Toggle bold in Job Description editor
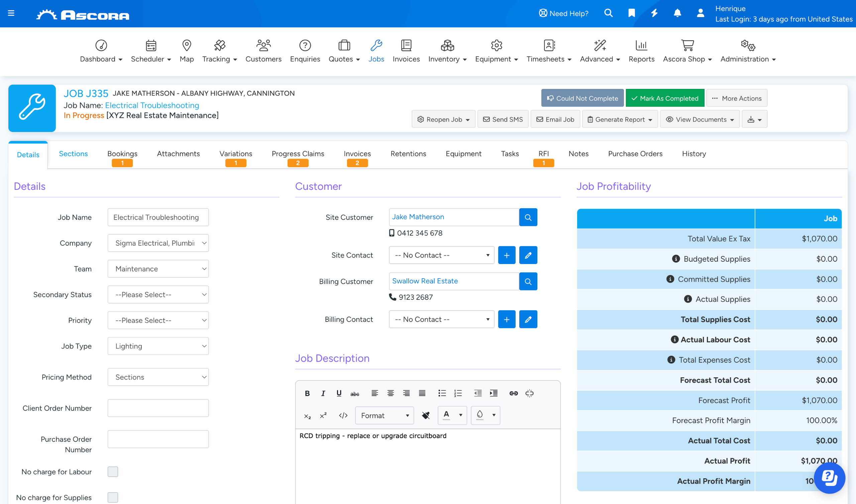 coord(307,393)
